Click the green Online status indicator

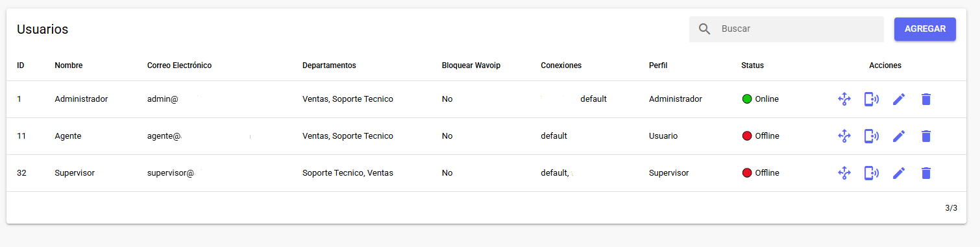click(x=747, y=99)
